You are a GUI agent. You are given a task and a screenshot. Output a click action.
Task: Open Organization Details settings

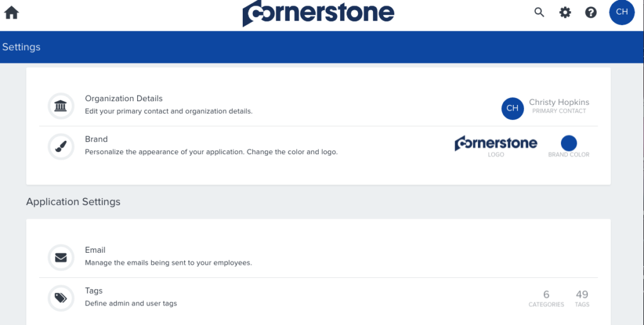(124, 99)
